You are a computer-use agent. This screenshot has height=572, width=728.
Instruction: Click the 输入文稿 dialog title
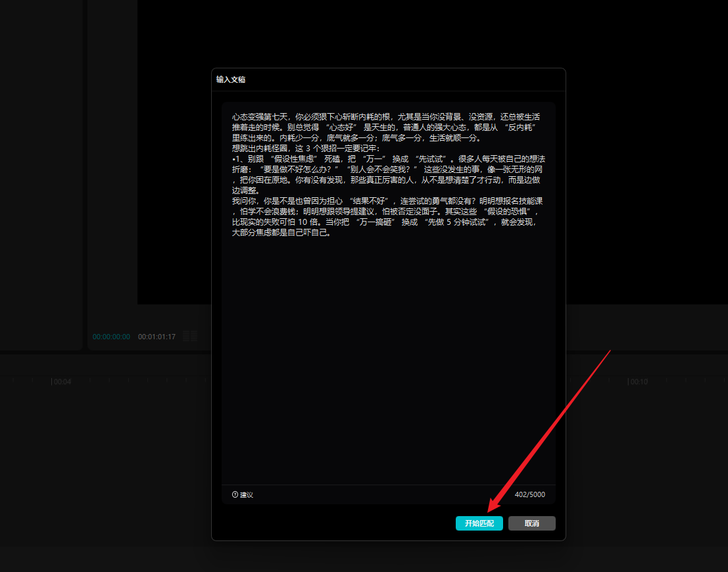[231, 80]
